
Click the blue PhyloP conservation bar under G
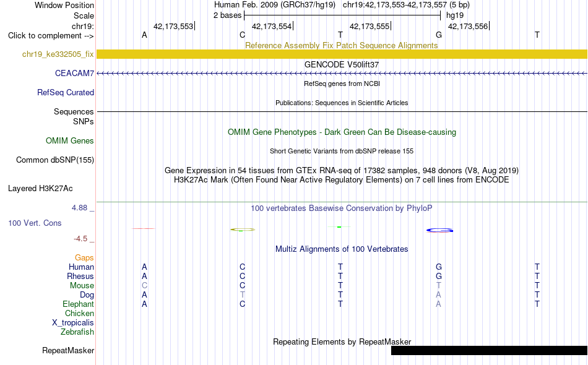pyautogui.click(x=439, y=230)
